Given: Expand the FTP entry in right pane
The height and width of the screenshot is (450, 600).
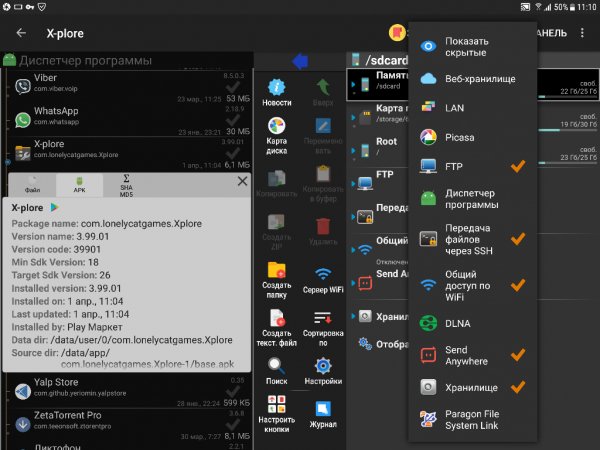Looking at the screenshot, I should point(353,184).
